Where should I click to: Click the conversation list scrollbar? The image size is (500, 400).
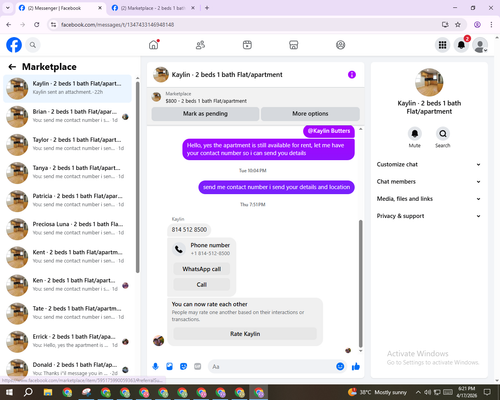tap(137, 177)
